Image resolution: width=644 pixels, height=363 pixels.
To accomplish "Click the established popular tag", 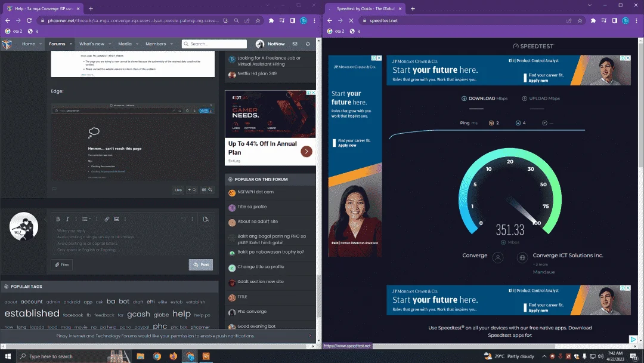I will pos(32,313).
